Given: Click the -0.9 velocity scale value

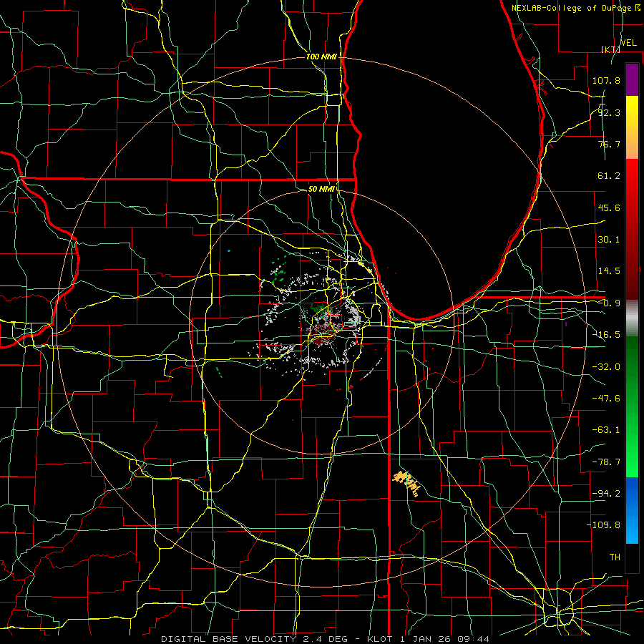Looking at the screenshot, I should click(x=609, y=303).
